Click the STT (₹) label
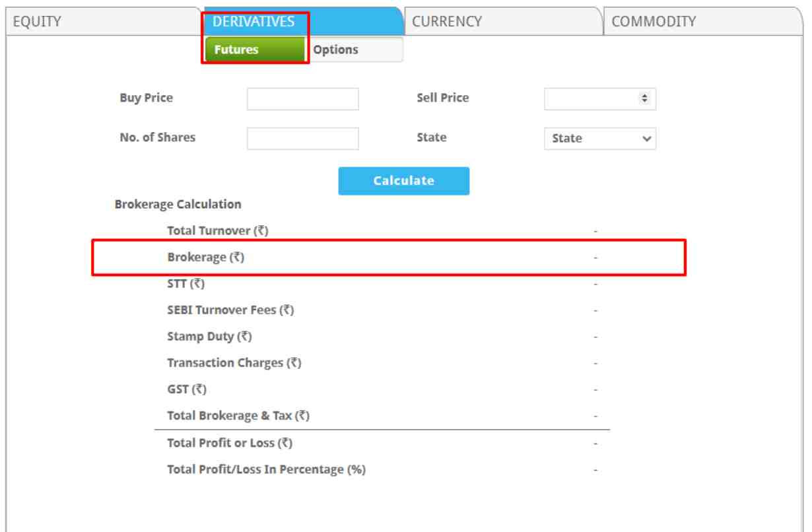The image size is (812, 532). click(187, 284)
